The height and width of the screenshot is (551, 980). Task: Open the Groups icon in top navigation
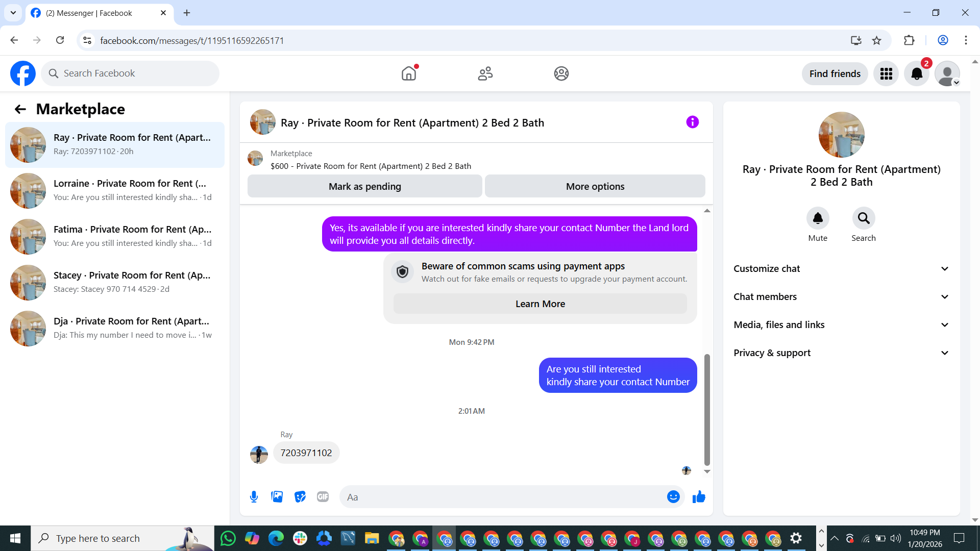561,73
